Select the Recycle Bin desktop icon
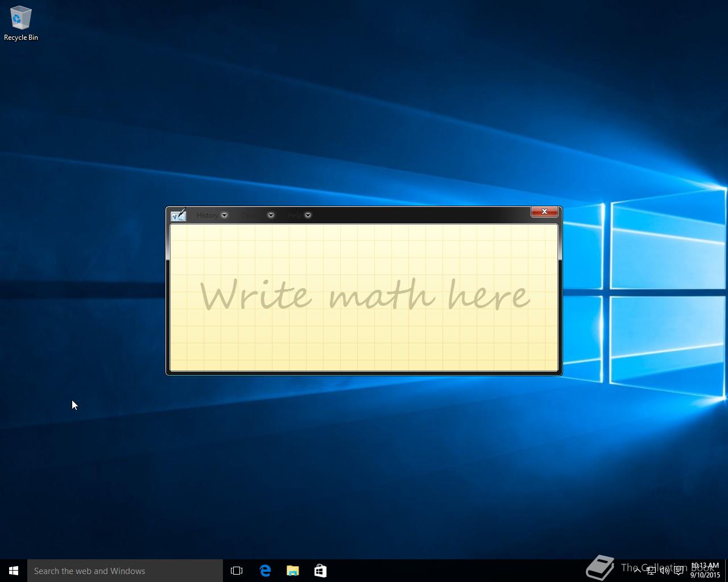This screenshot has height=582, width=728. [x=21, y=23]
